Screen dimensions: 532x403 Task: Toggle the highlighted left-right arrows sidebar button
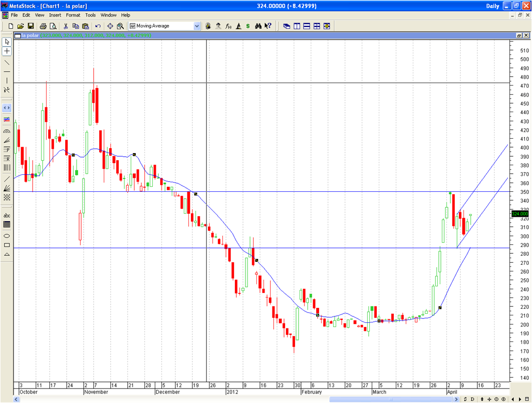(x=7, y=108)
